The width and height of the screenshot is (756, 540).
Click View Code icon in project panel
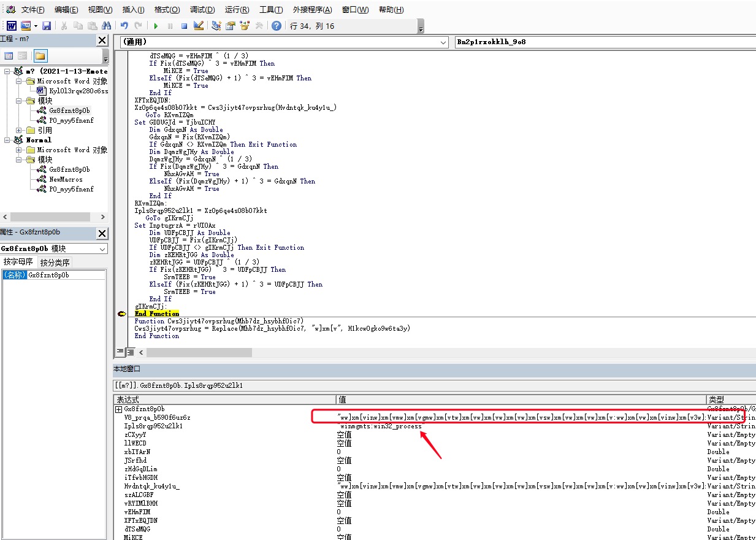9,56
